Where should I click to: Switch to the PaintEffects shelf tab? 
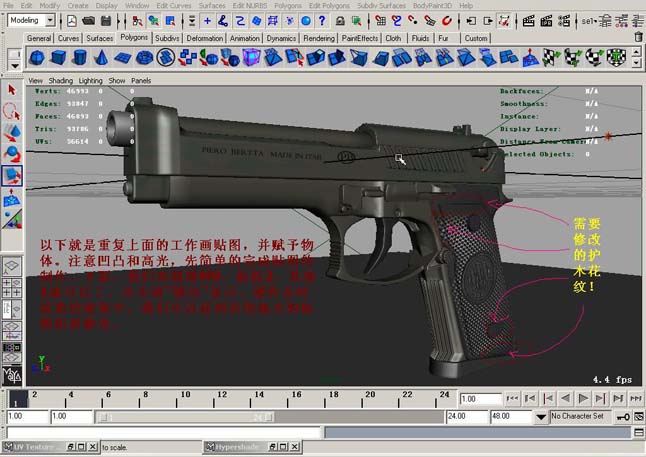(x=359, y=38)
